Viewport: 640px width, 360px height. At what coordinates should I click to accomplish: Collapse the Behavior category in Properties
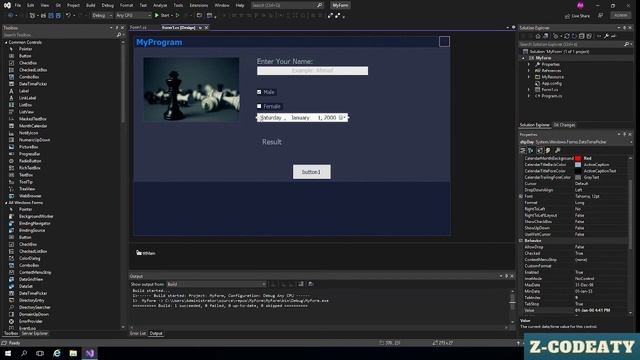521,241
